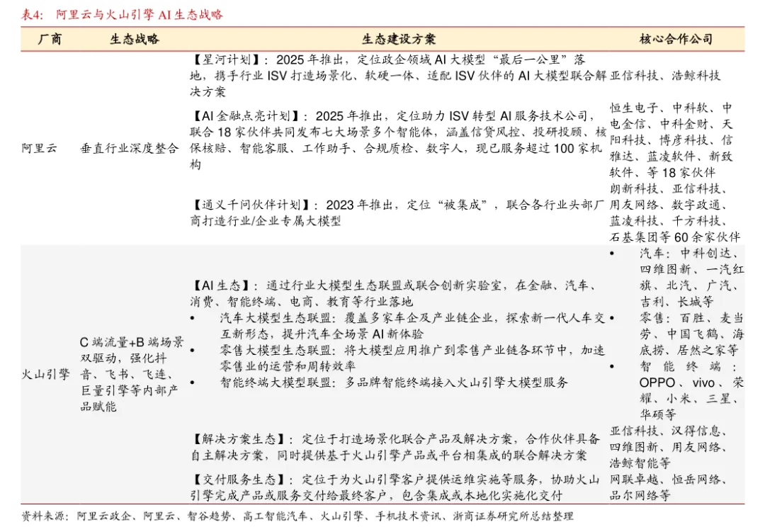This screenshot has width=765, height=532.
Task: Click the 亚信科技、汉得信息 partner list
Action: [x=669, y=446]
